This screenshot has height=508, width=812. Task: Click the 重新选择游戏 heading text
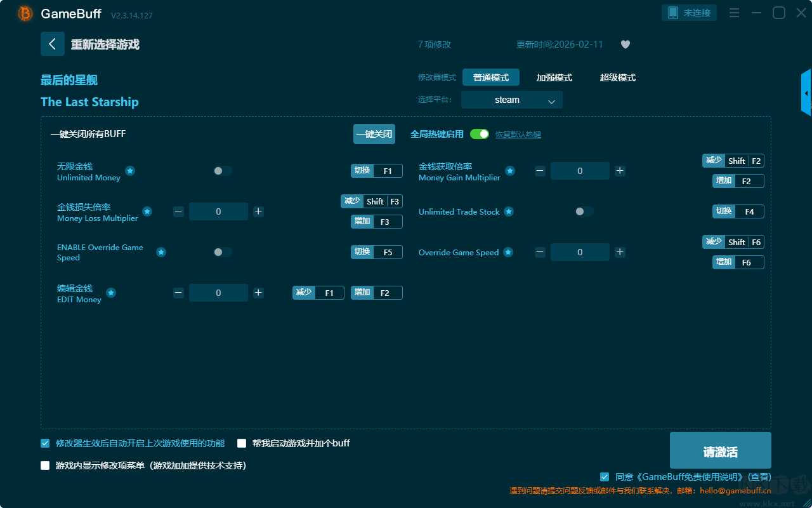[x=105, y=44]
